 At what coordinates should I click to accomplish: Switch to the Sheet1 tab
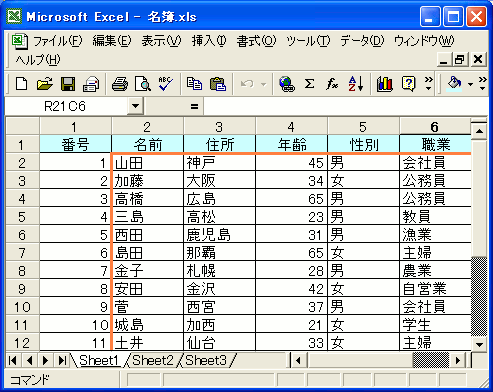pyautogui.click(x=99, y=361)
